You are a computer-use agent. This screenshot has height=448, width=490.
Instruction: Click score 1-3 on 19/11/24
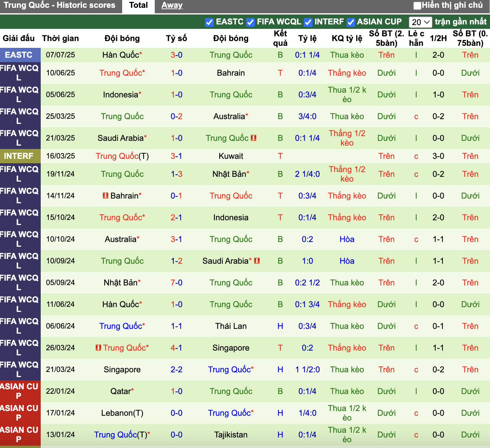coord(176,174)
